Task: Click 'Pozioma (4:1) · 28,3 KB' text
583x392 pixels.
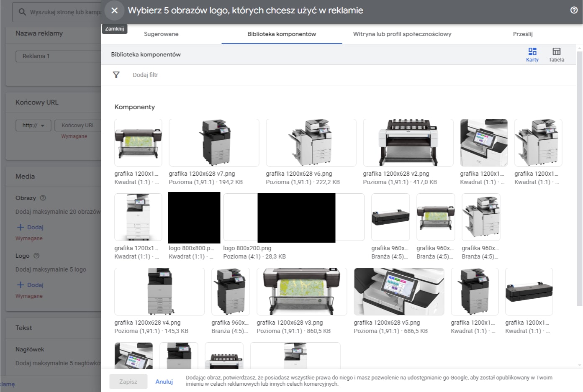Action: pyautogui.click(x=254, y=256)
